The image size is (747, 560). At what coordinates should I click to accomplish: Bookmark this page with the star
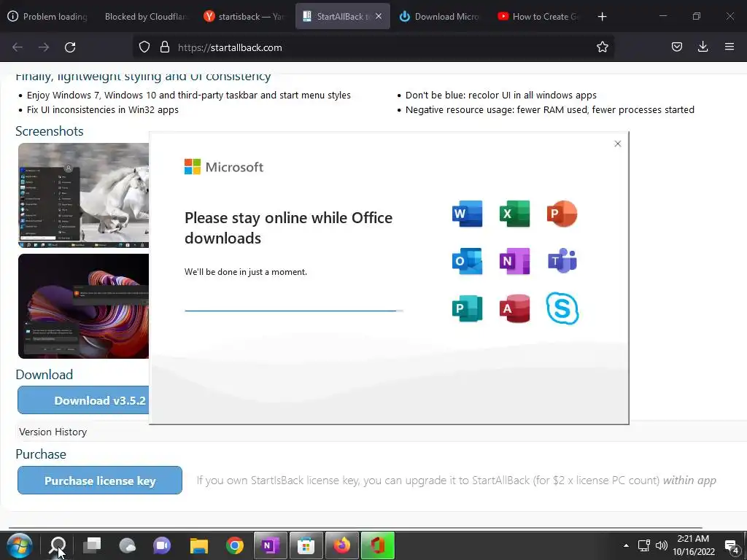tap(602, 47)
